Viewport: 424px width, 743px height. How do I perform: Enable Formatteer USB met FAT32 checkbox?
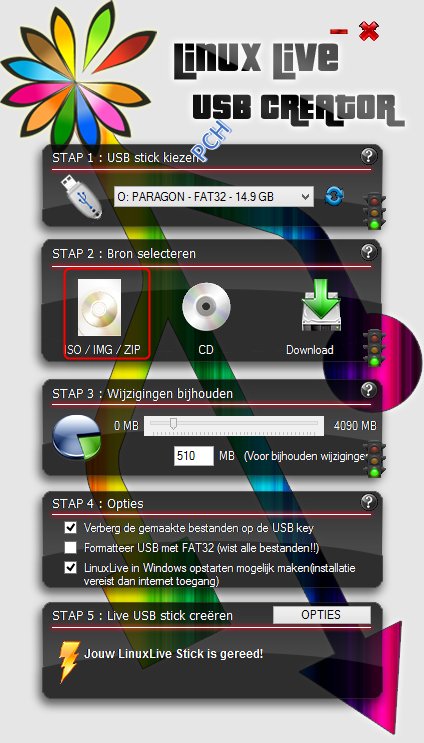(x=71, y=548)
